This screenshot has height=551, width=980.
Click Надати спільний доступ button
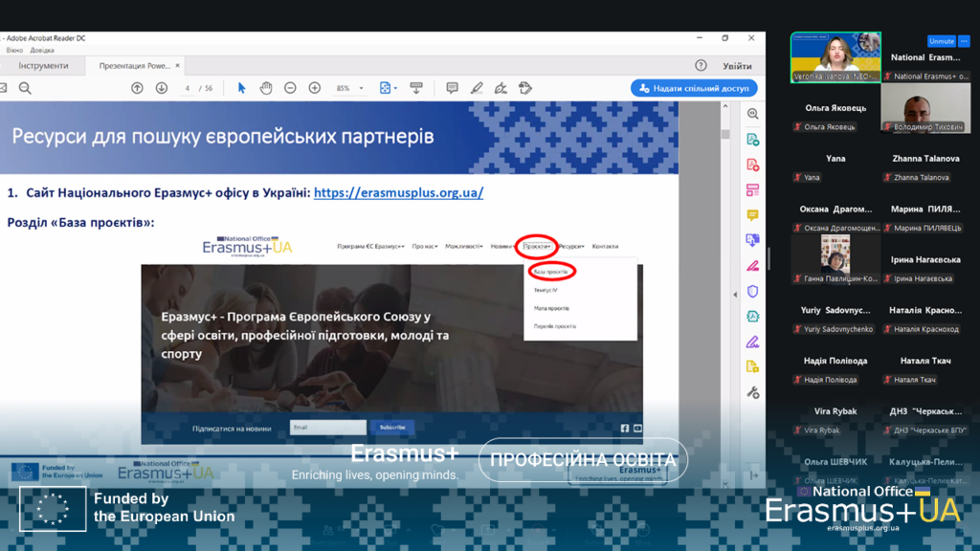(x=695, y=88)
